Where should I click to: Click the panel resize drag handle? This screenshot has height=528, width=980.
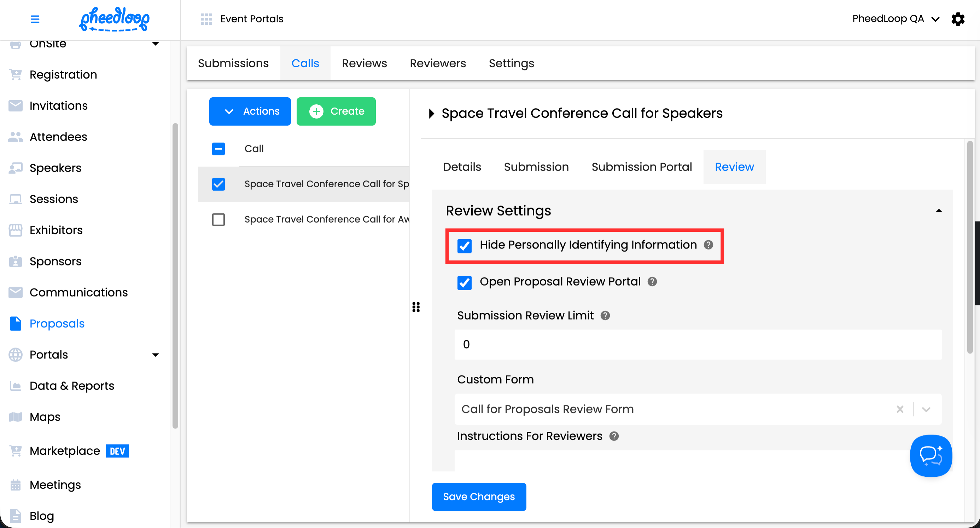416,307
